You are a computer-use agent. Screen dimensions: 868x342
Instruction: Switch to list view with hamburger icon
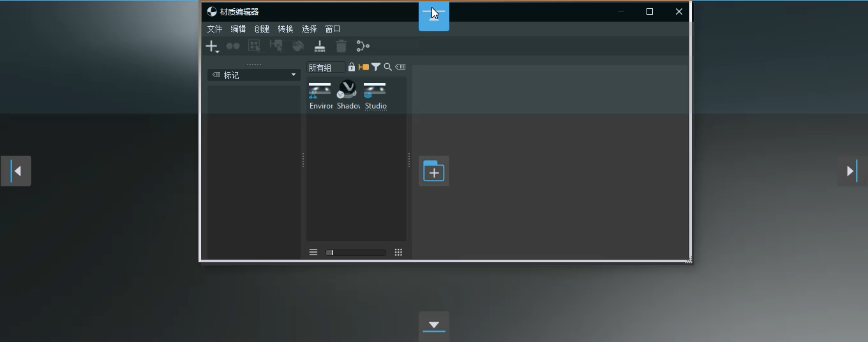[313, 252]
